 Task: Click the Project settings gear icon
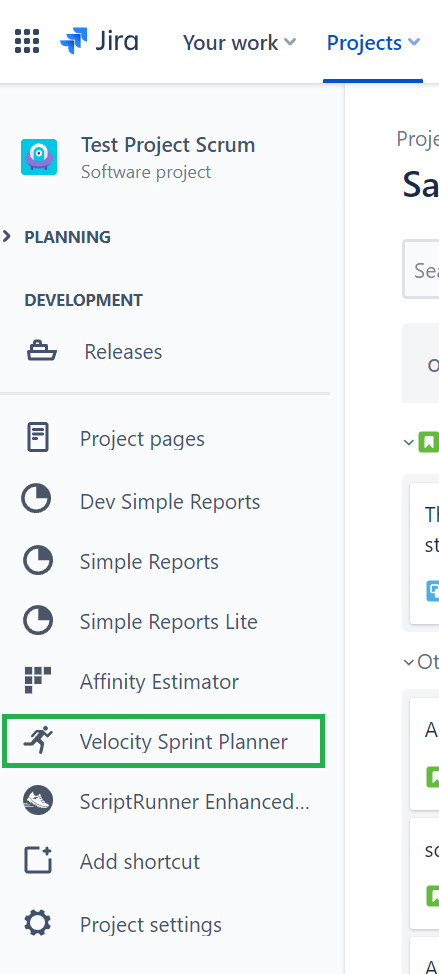[x=38, y=923]
